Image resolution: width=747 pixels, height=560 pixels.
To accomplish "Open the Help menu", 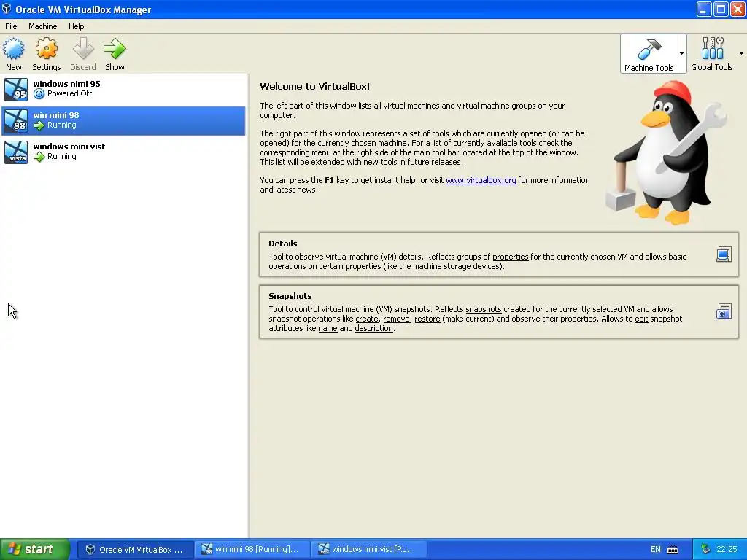I will point(76,26).
